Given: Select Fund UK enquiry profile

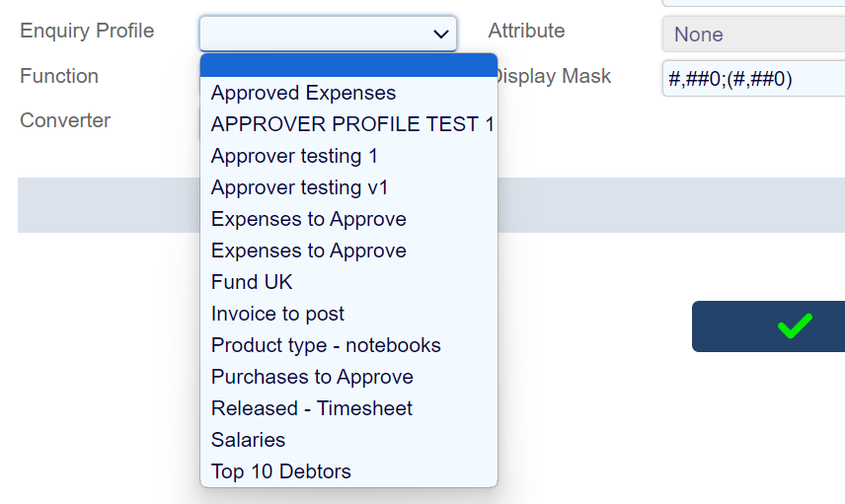Looking at the screenshot, I should click(x=252, y=282).
